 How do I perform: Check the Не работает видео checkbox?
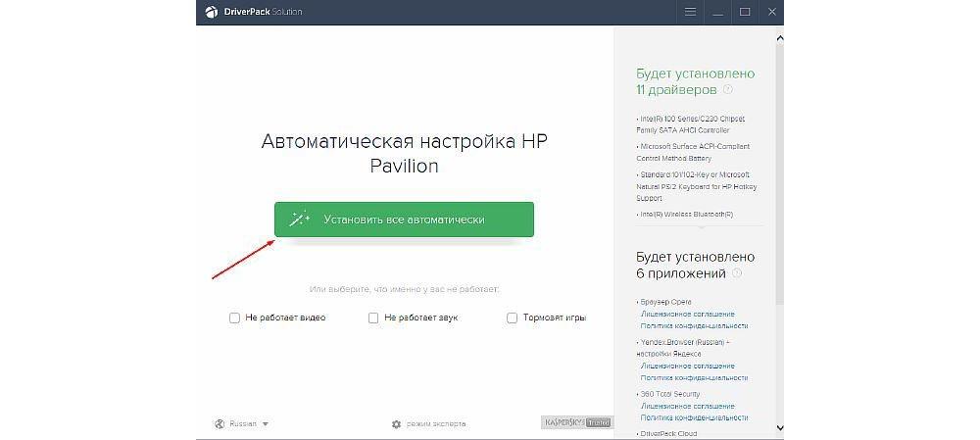(235, 318)
